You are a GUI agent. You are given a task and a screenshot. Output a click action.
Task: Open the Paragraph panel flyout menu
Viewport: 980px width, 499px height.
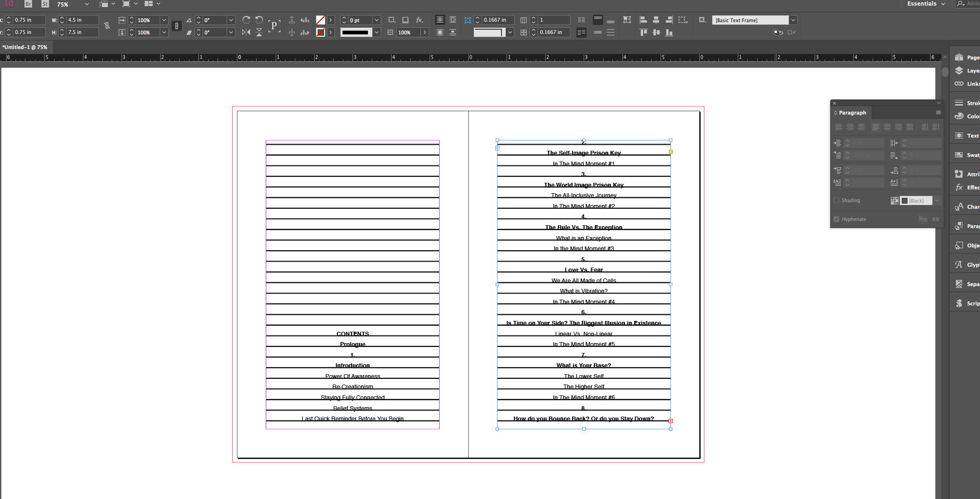tap(938, 113)
